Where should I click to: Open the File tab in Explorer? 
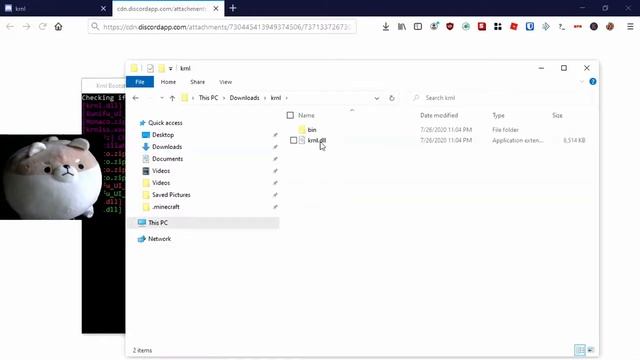(x=140, y=82)
